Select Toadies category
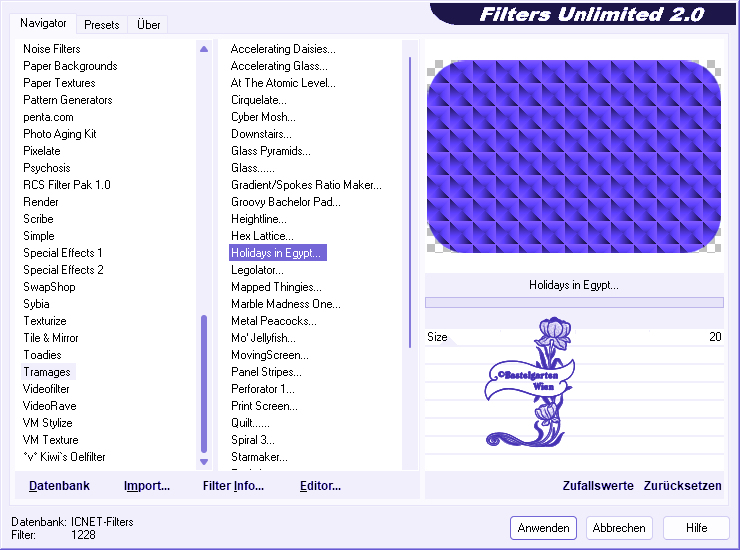Screen dimensions: 740x550 point(42,355)
